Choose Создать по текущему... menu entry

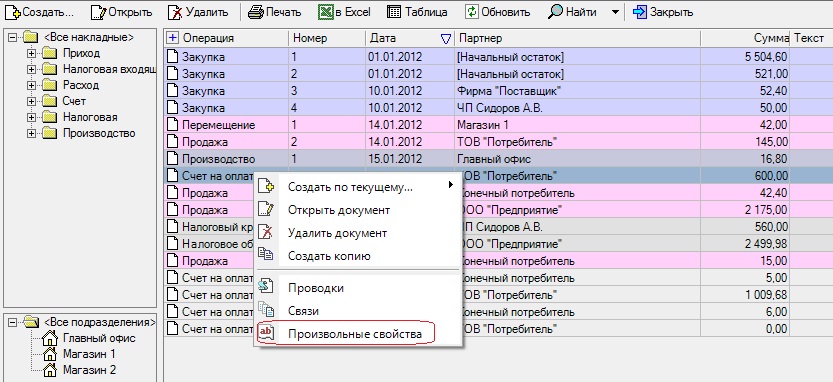(357, 186)
